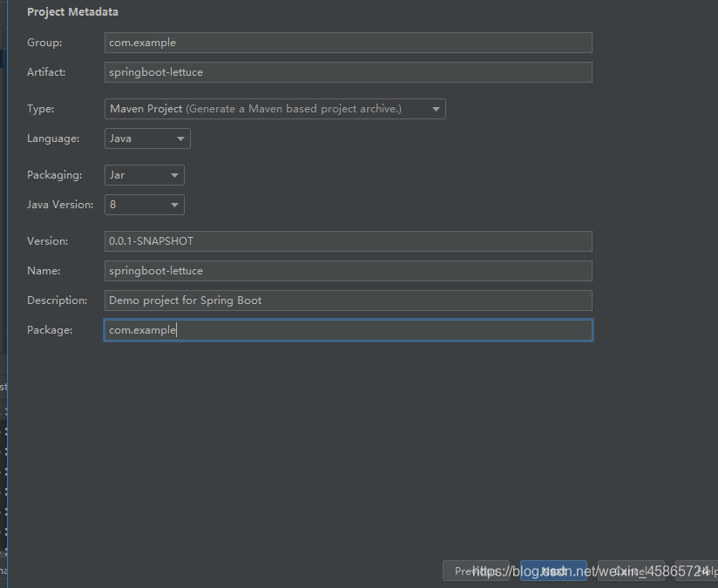Click the Package input field
The width and height of the screenshot is (718, 588).
(x=348, y=330)
